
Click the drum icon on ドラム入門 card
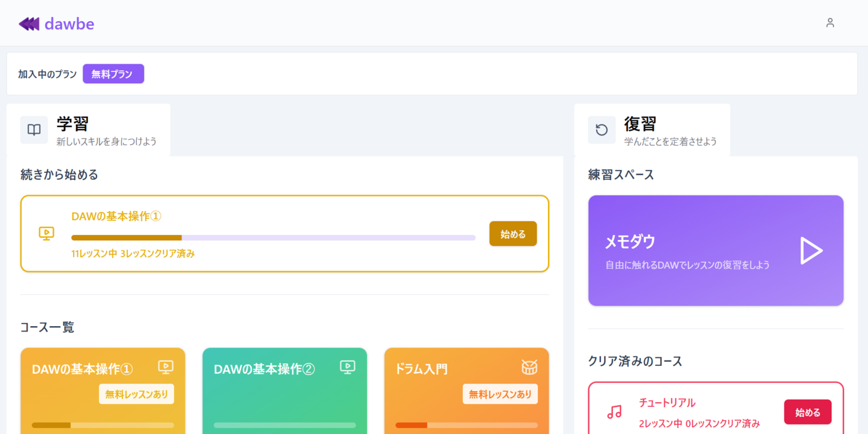pos(529,366)
